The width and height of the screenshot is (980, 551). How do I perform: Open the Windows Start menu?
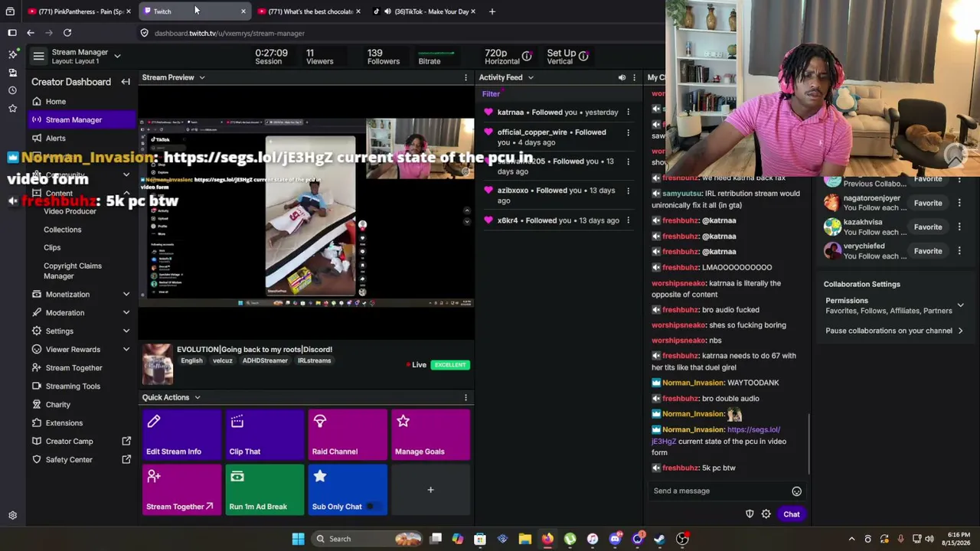[x=298, y=539]
